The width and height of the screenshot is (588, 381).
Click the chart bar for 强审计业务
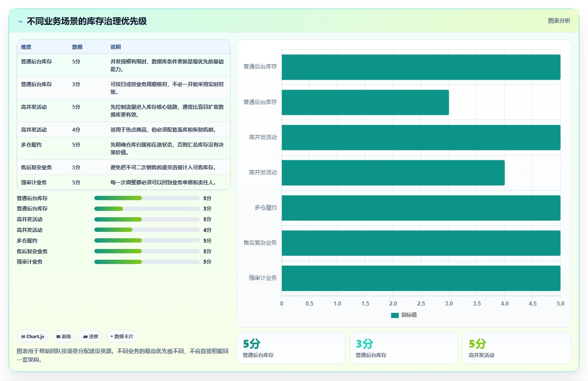421,278
